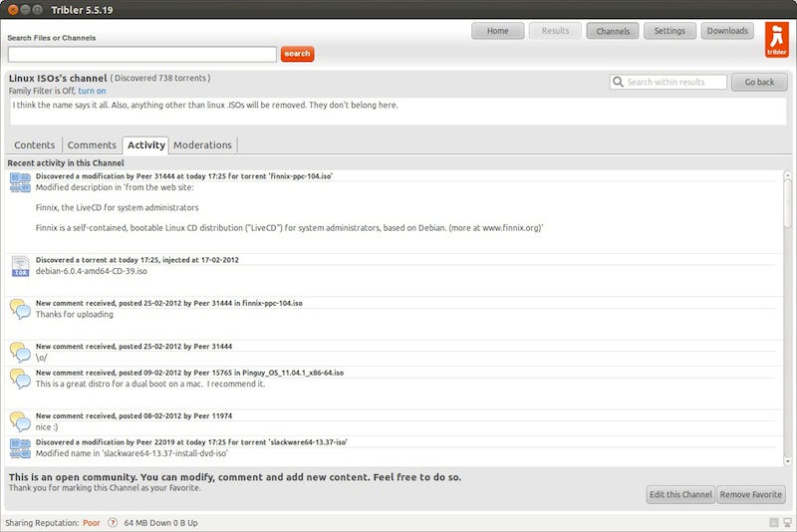Click 'Modified description in' text line
797x532 pixels.
click(x=115, y=187)
